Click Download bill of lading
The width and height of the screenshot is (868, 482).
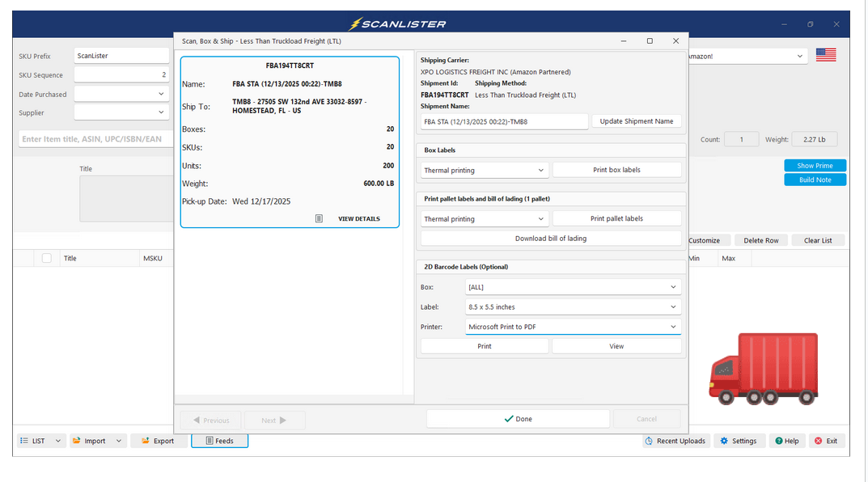[550, 239]
